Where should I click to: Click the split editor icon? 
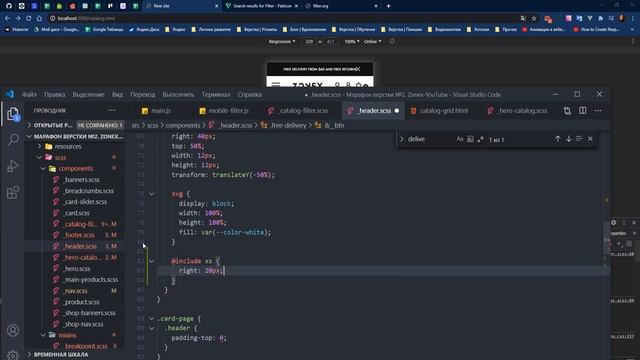tap(582, 111)
